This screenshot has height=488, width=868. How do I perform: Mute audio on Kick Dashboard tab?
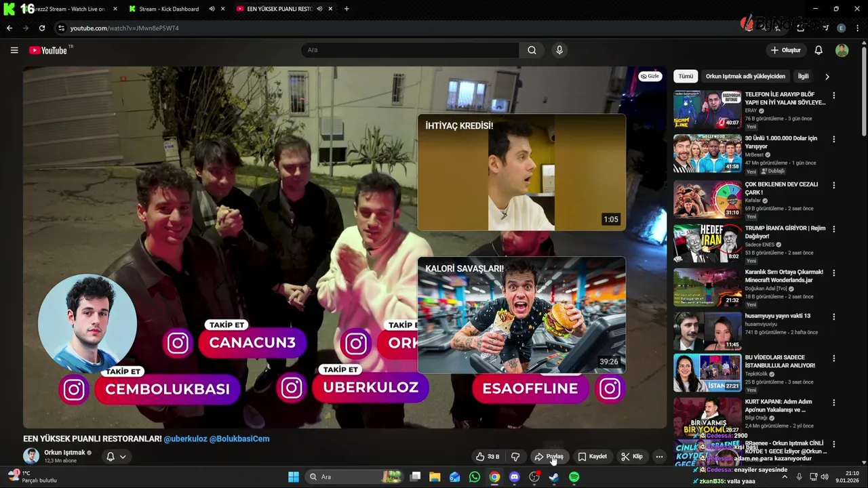(x=212, y=9)
